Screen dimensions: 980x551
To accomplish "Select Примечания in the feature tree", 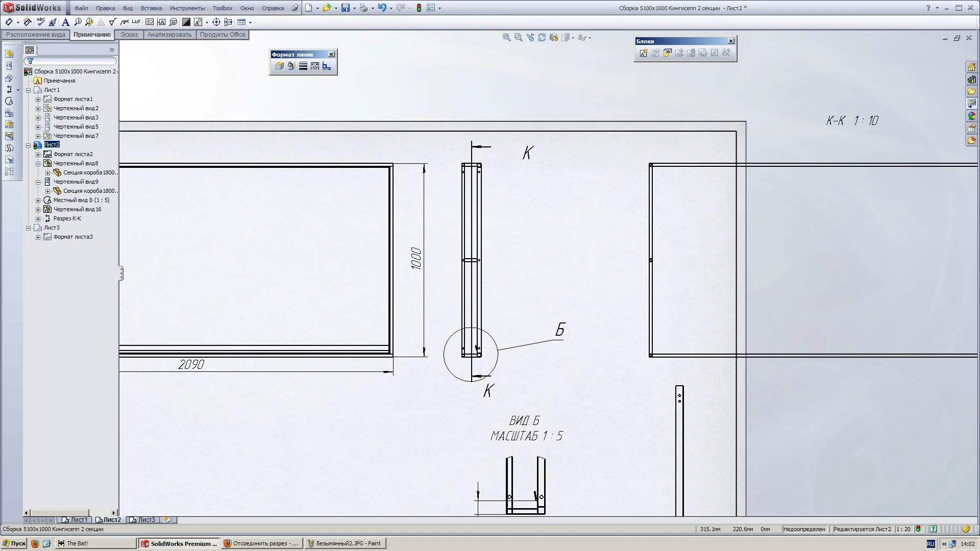I will [x=59, y=81].
